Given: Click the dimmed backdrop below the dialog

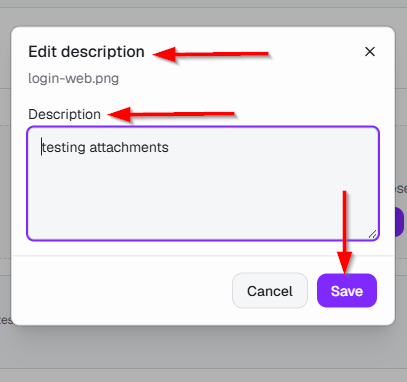Looking at the screenshot, I should 203,353.
